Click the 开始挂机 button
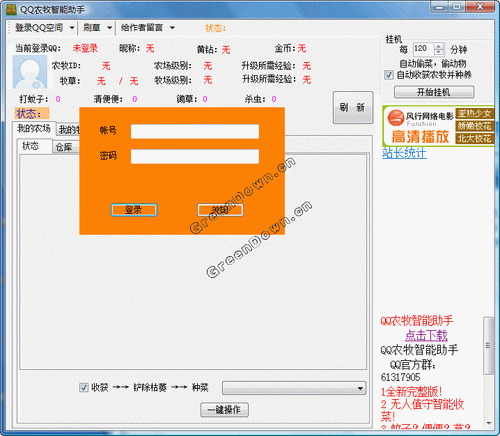The width and height of the screenshot is (500, 436). [434, 92]
